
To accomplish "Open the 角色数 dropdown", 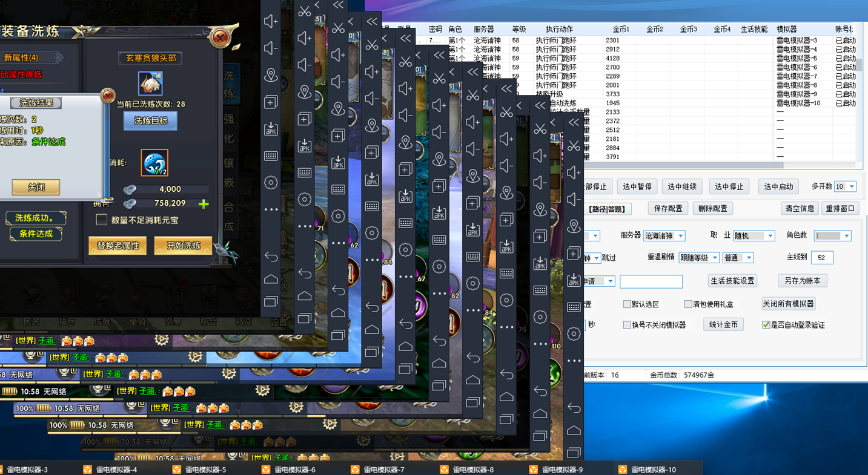I will pyautogui.click(x=833, y=235).
